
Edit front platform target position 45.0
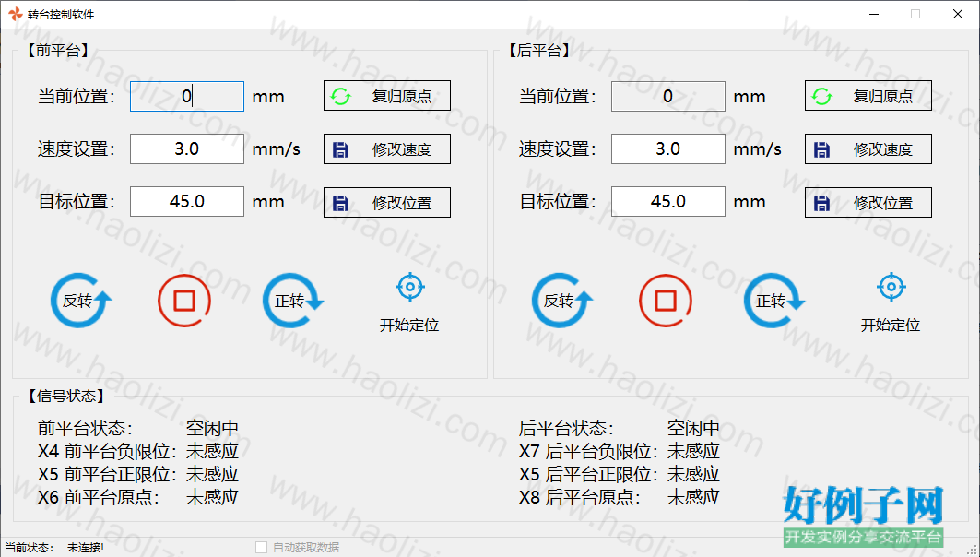(x=187, y=201)
